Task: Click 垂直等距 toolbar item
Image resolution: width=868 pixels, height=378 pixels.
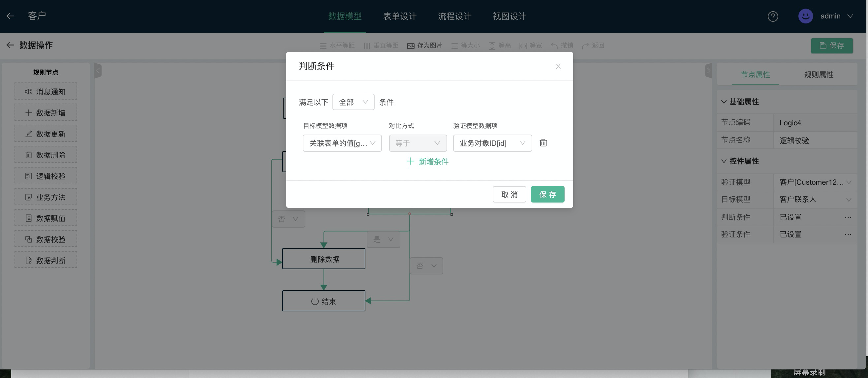Action: click(x=382, y=45)
